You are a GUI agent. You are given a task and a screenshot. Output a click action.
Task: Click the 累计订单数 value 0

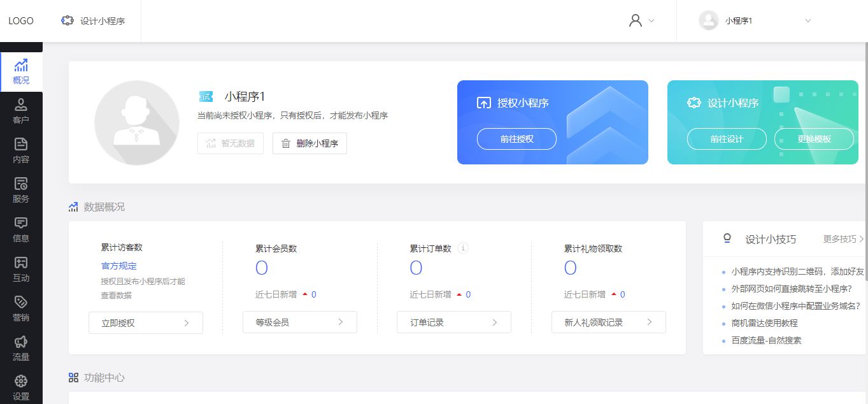(x=416, y=268)
